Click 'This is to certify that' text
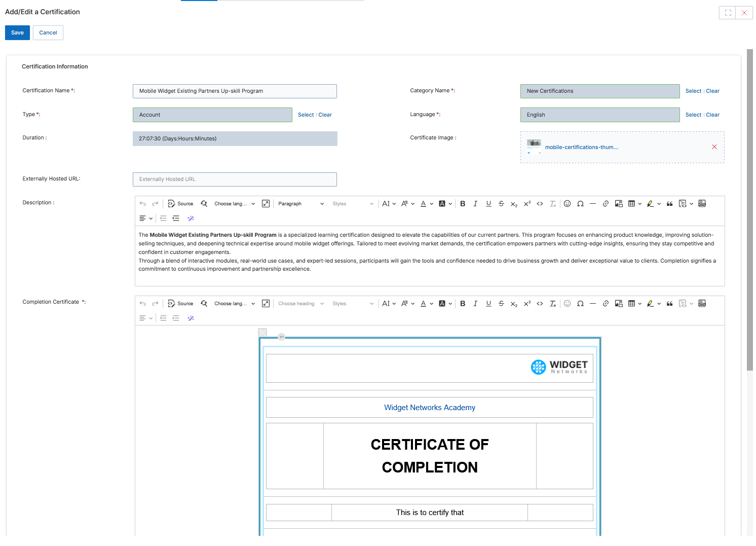Screen dimensions: 756x546 point(430,513)
